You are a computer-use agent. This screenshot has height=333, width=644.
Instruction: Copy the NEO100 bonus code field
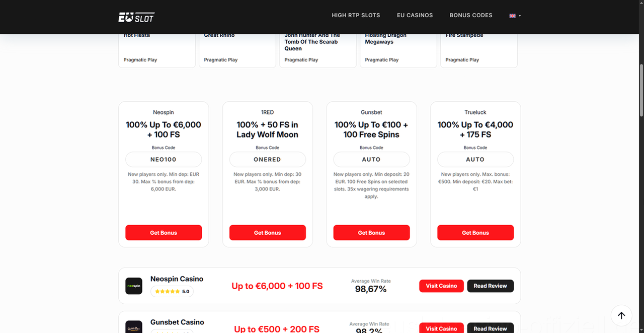tap(164, 159)
